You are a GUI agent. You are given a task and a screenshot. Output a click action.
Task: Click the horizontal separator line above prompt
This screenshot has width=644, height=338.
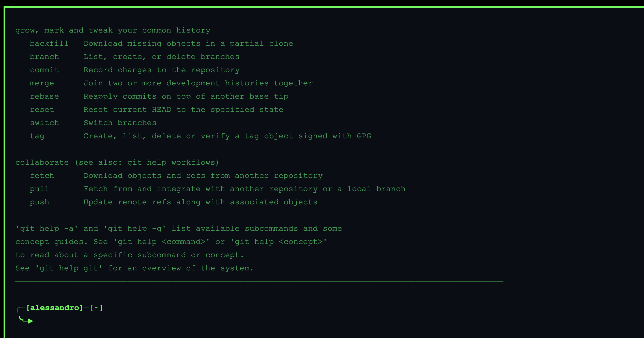pyautogui.click(x=259, y=281)
